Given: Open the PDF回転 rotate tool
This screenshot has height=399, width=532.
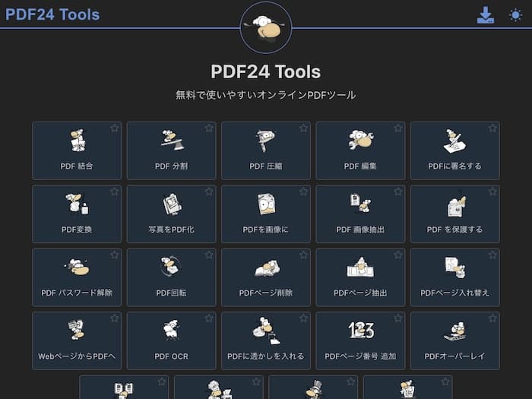Looking at the screenshot, I should (x=171, y=277).
